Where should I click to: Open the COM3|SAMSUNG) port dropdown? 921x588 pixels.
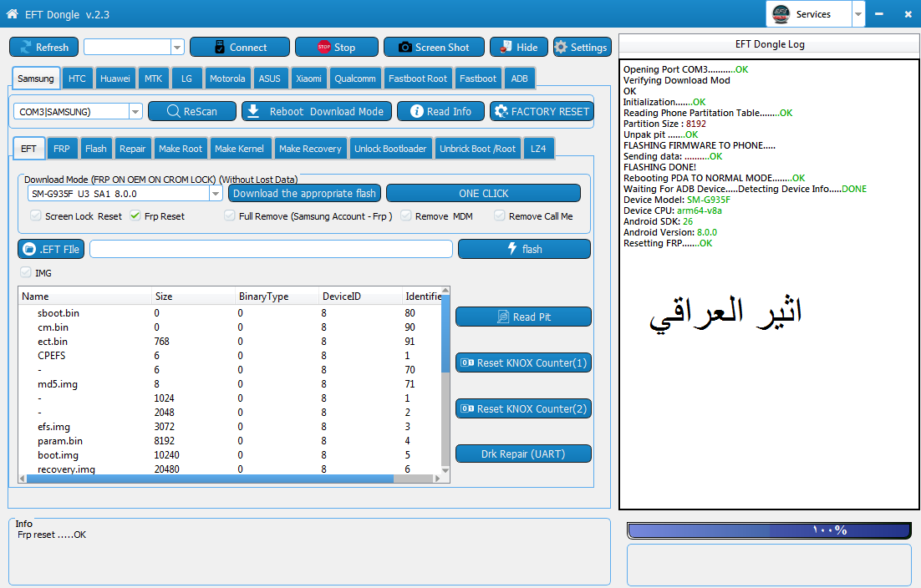click(x=135, y=111)
